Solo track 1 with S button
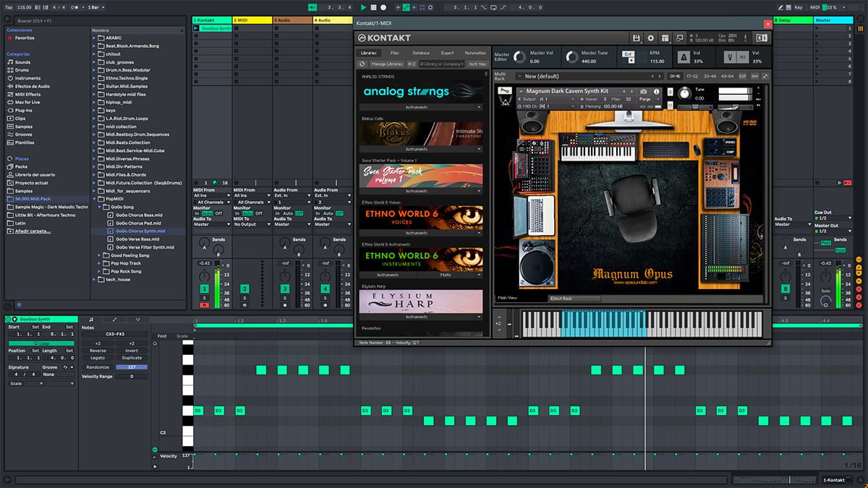Image resolution: width=868 pixels, height=488 pixels. point(205,298)
